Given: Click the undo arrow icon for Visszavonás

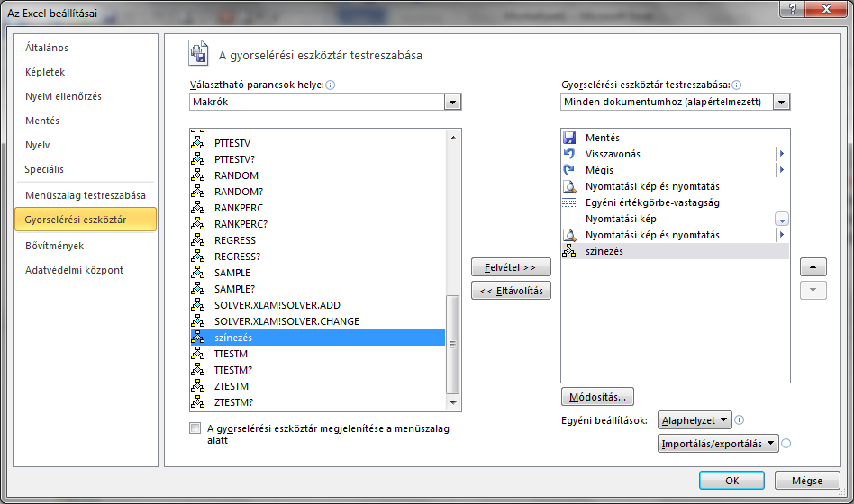Looking at the screenshot, I should tap(569, 154).
